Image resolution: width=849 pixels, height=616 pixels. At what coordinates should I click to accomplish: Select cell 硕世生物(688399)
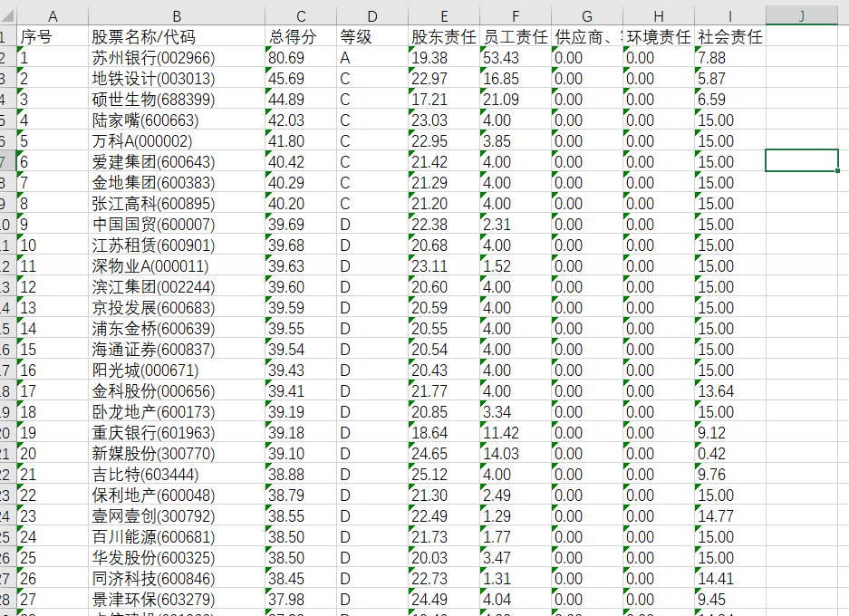tap(177, 99)
